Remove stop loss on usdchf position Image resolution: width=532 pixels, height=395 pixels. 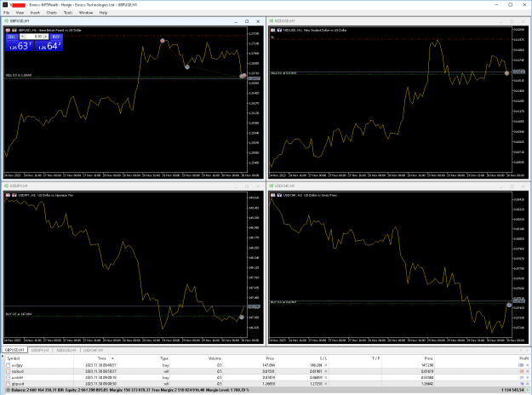tap(326, 377)
